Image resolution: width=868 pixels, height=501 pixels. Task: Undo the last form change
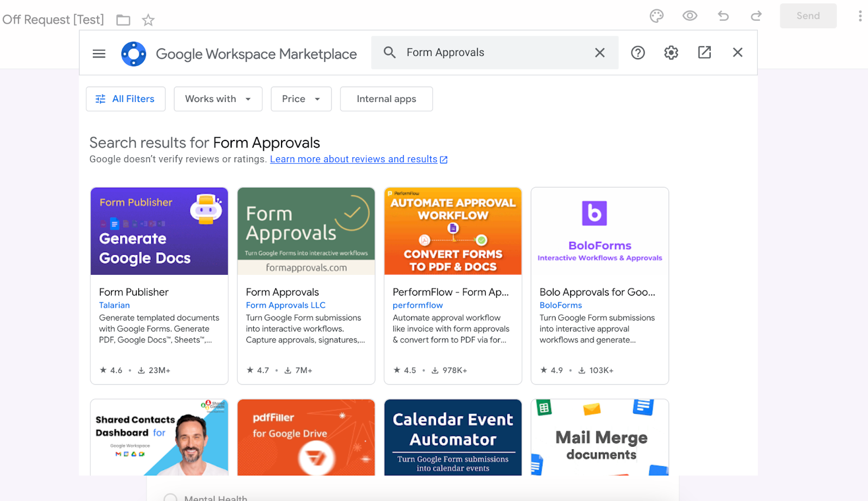(x=723, y=16)
